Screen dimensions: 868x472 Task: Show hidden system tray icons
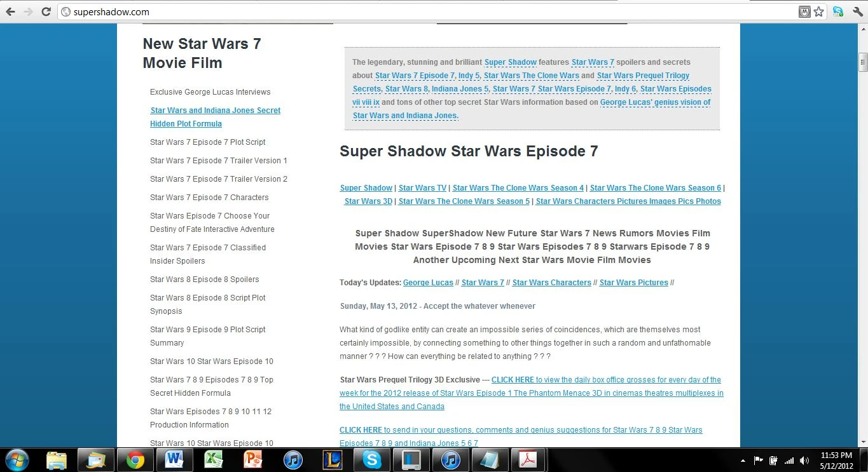(743, 461)
